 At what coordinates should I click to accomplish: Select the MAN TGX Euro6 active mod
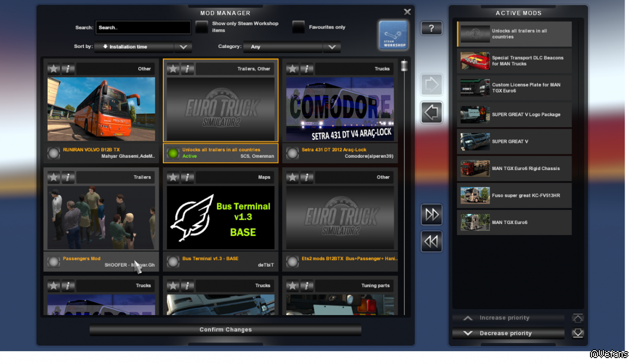[x=514, y=223]
